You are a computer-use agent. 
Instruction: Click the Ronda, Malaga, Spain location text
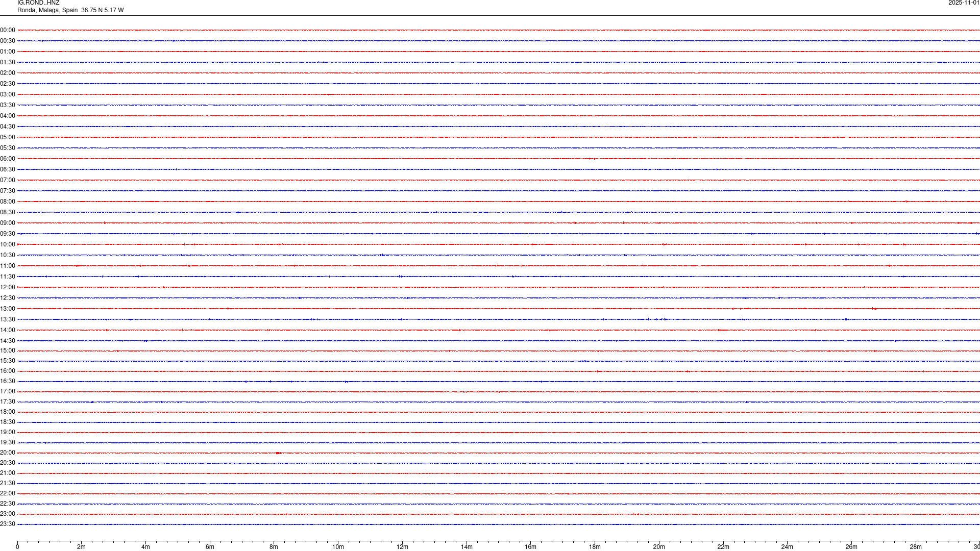47,10
